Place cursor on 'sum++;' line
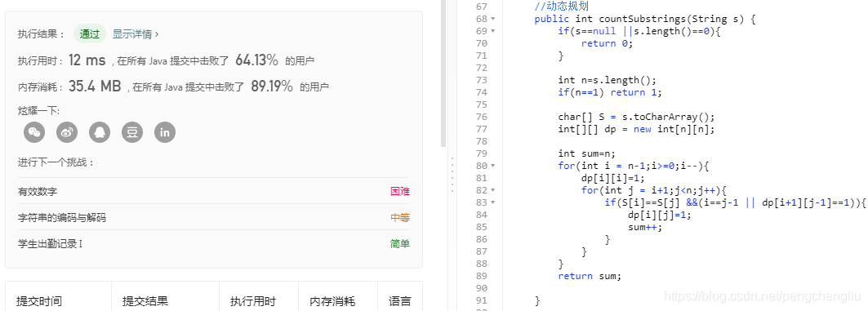This screenshot has height=311, width=868. (645, 227)
